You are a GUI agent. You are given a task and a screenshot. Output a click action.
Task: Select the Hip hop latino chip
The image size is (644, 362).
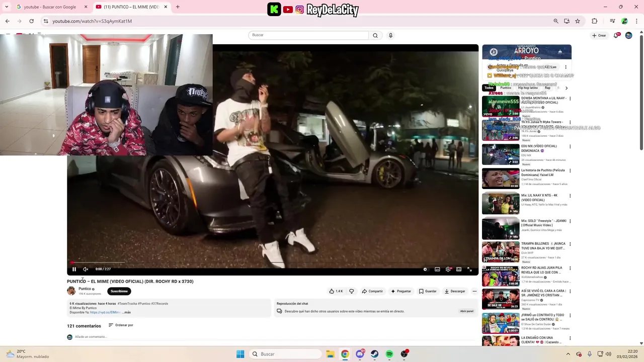click(x=528, y=88)
